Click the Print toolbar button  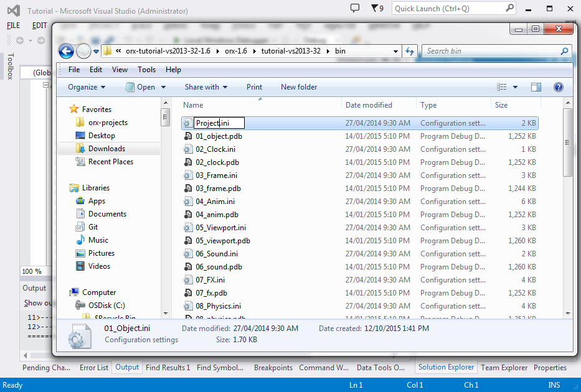pyautogui.click(x=254, y=87)
